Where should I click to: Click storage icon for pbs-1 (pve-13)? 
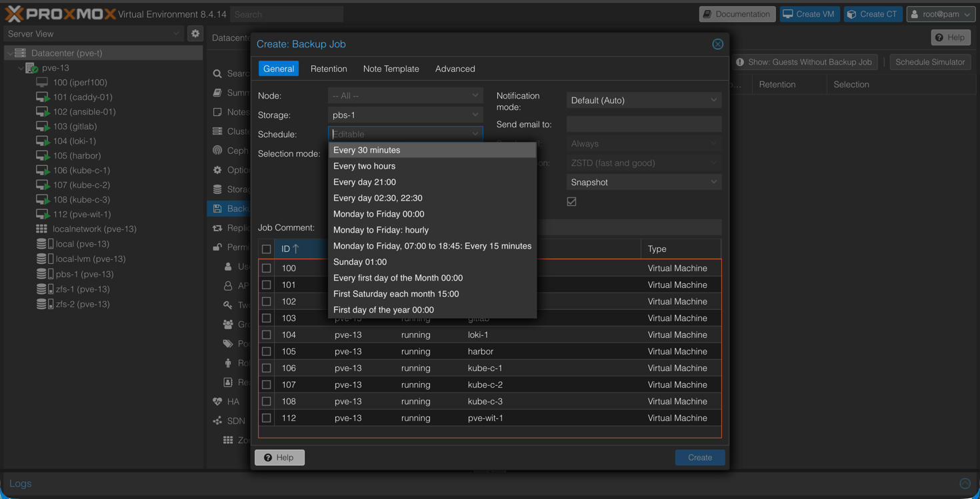45,274
